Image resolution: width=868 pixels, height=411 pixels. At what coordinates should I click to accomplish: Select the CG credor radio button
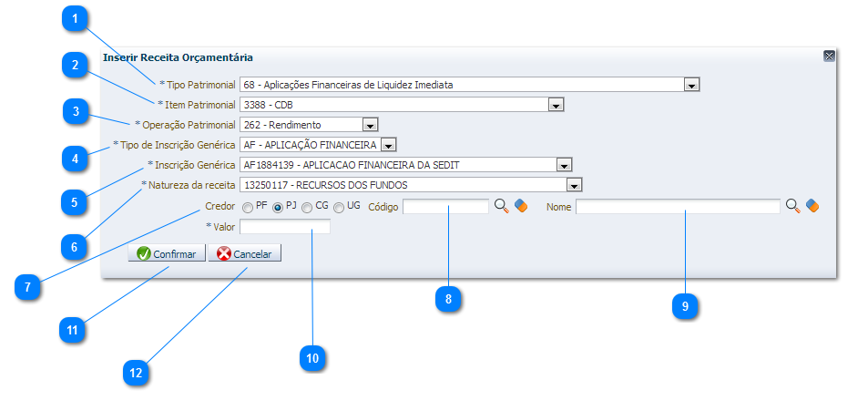pyautogui.click(x=308, y=207)
